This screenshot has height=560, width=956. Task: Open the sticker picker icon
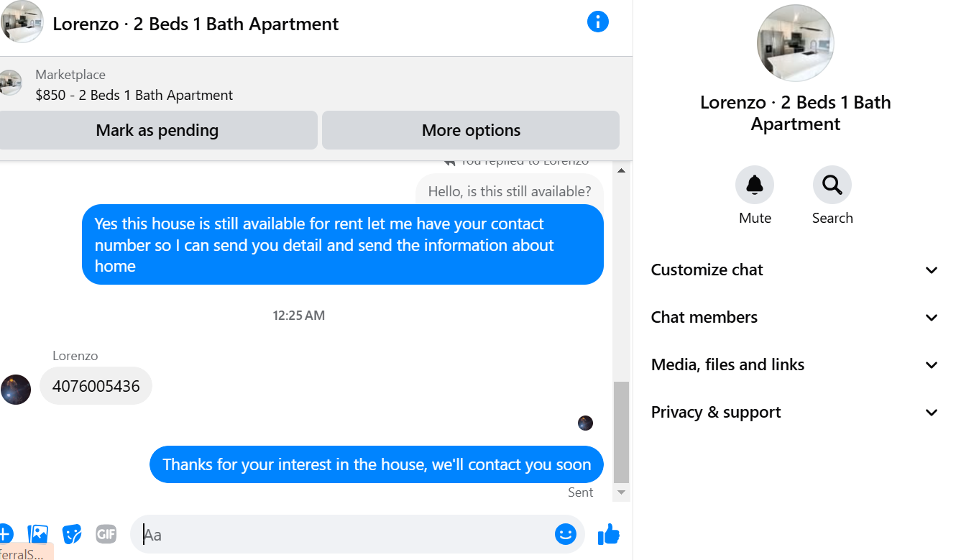pos(72,534)
